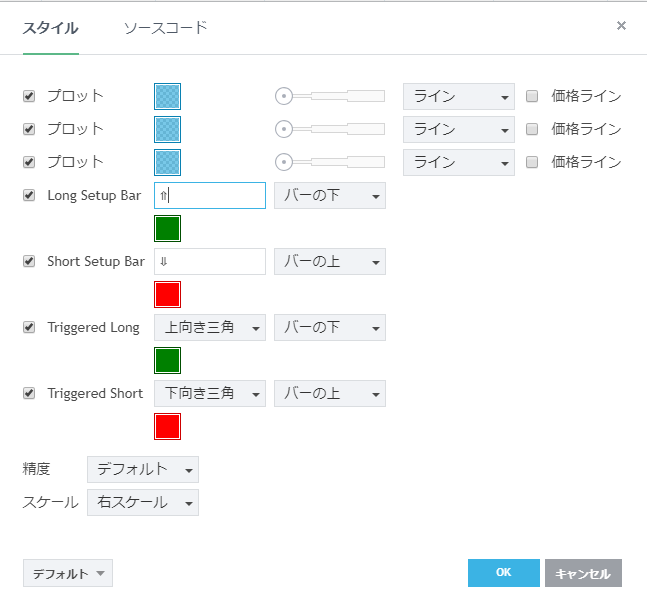The height and width of the screenshot is (610, 647).
Task: Pick the third plot's blue color swatch
Action: click(167, 162)
